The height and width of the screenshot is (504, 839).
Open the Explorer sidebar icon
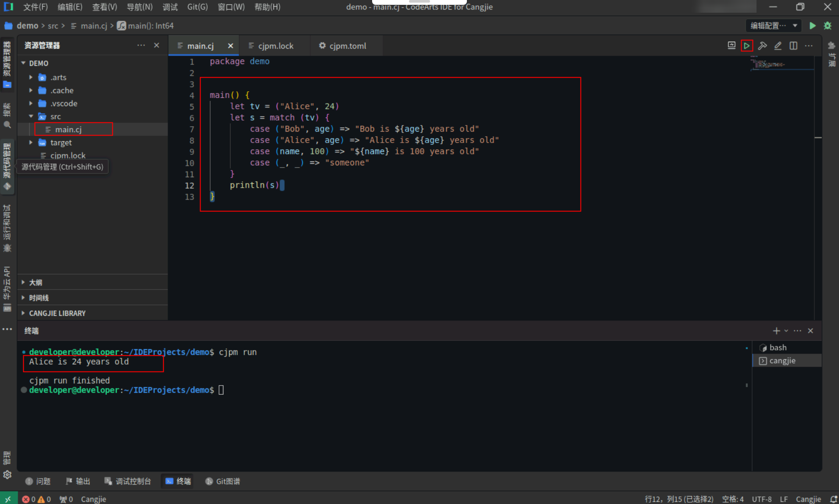coord(7,65)
